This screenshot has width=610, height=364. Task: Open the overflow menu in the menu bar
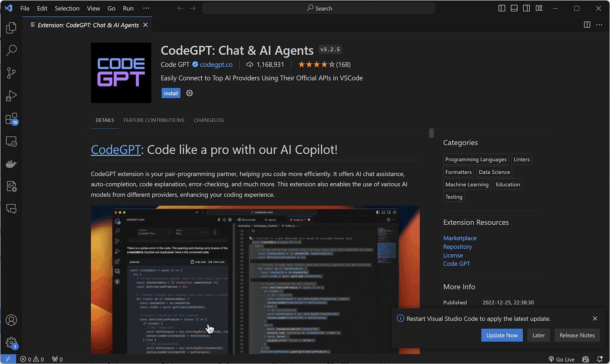(146, 8)
